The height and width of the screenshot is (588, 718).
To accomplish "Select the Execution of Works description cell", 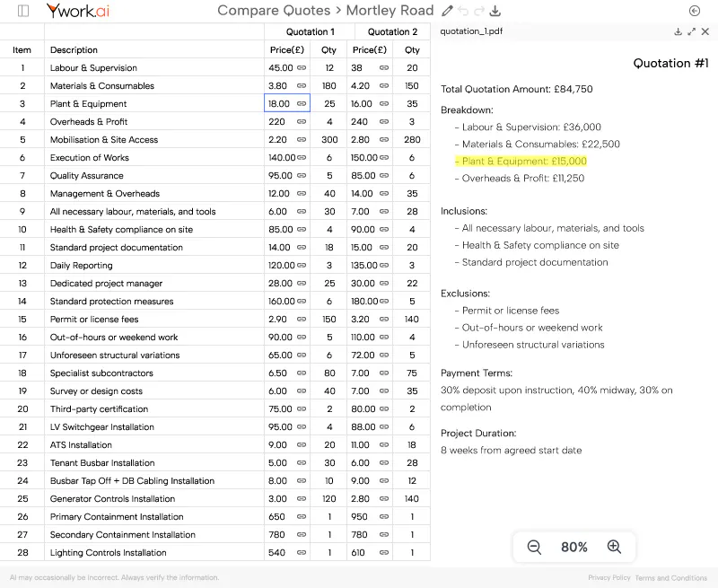I will pyautogui.click(x=154, y=157).
